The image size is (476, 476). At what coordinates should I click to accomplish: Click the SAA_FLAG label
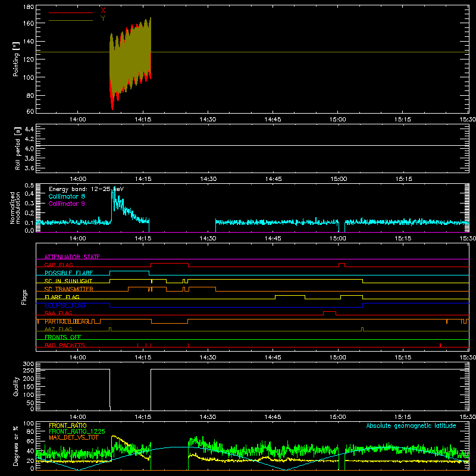pos(58,313)
